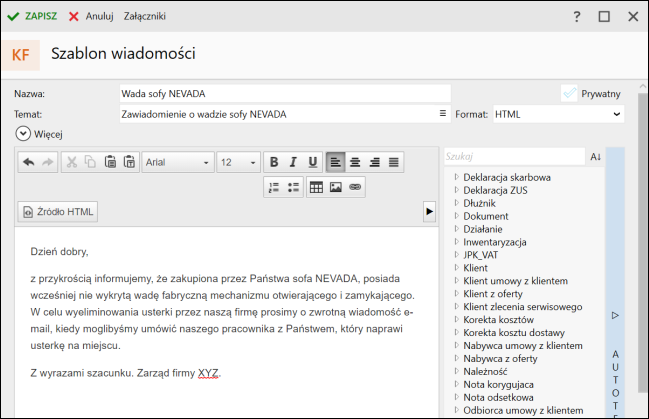649x419 pixels.
Task: Click Anuluj to cancel
Action: coord(91,16)
